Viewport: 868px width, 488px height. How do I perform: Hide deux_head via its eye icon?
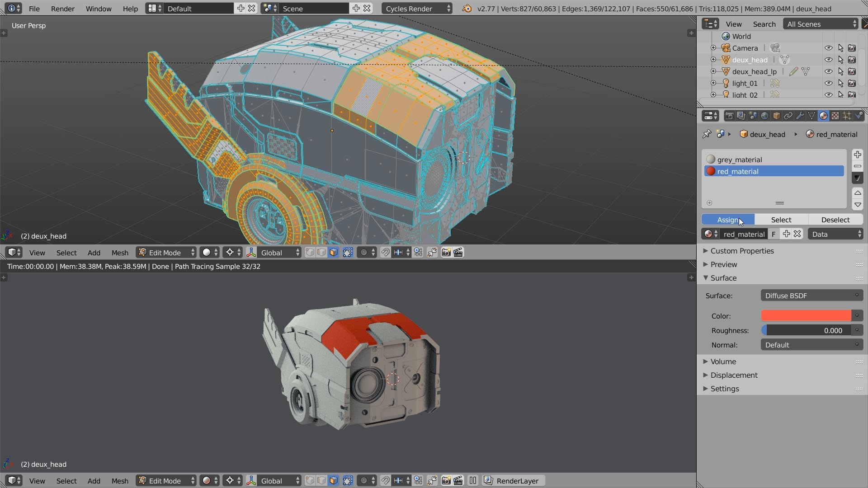[x=828, y=60]
